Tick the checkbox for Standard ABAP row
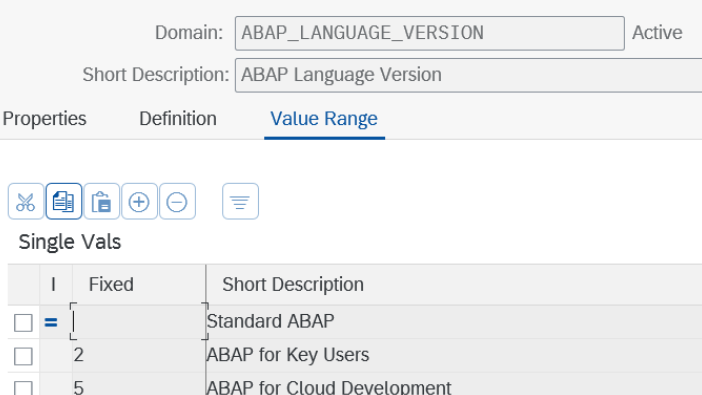 tap(23, 322)
